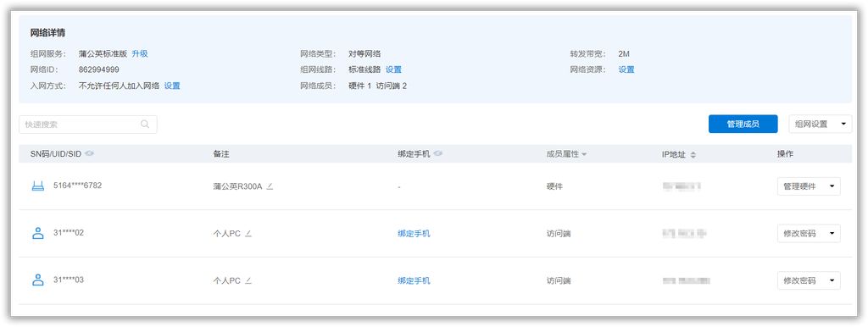Click the UID 31****03
The image size is (868, 327).
[69, 280]
